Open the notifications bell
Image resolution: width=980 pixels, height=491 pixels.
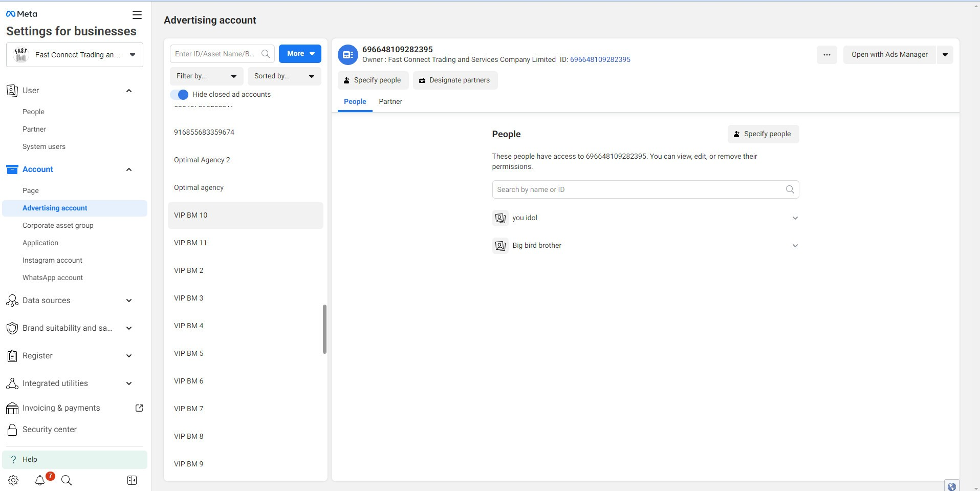click(x=40, y=480)
